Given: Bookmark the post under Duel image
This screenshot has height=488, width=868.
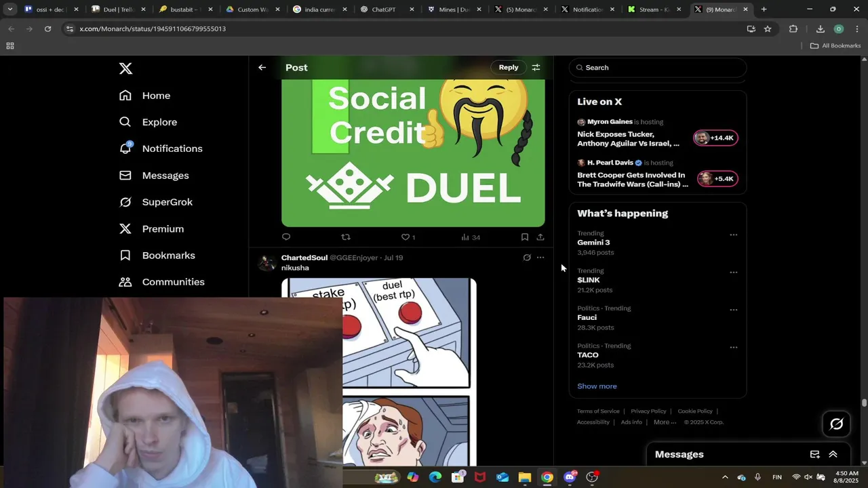Looking at the screenshot, I should click(525, 237).
